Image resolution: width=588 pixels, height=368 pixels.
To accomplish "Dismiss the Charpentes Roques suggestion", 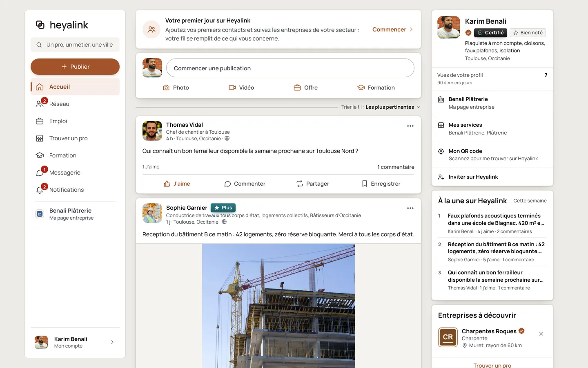I will tap(541, 334).
